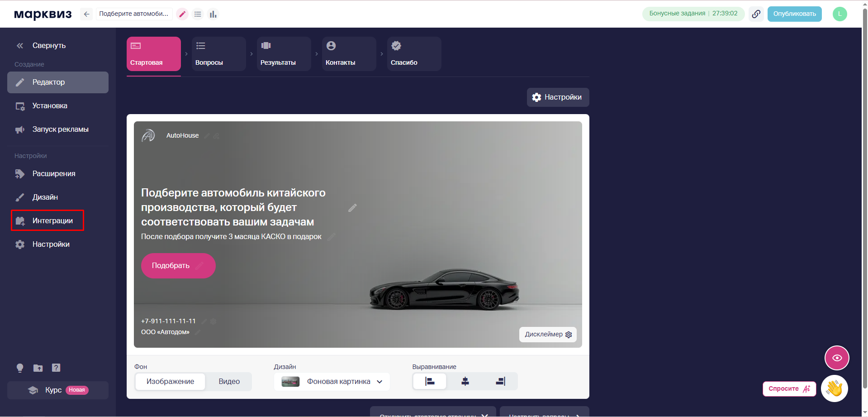Viewport: 868px width, 417px height.
Task: Open the Бонусные задания timer badge
Action: click(x=693, y=14)
